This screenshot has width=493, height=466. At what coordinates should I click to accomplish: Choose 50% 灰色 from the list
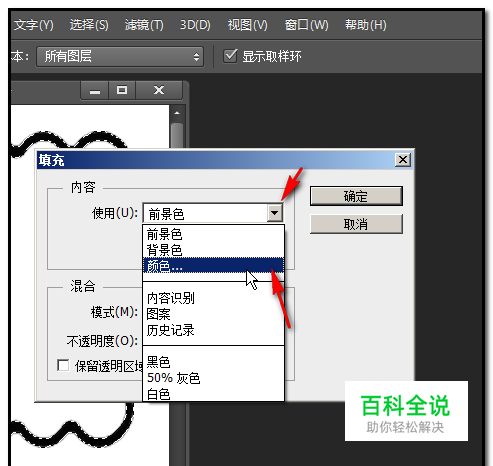point(213,378)
